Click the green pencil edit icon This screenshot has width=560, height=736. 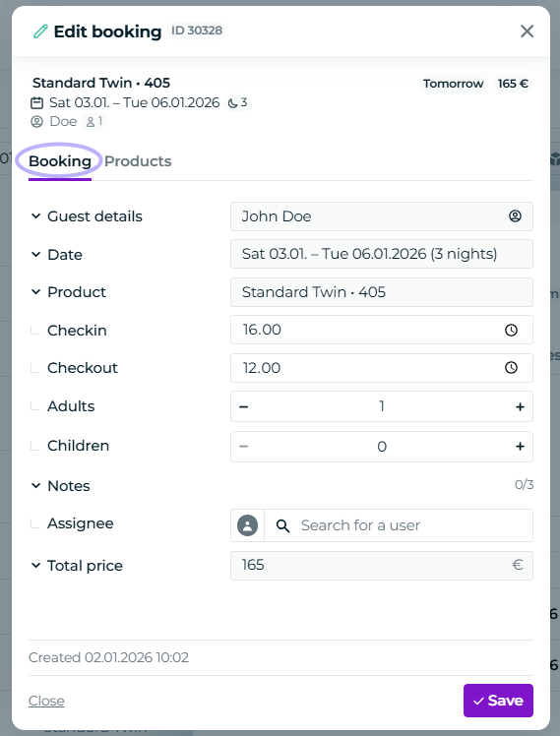coord(40,31)
